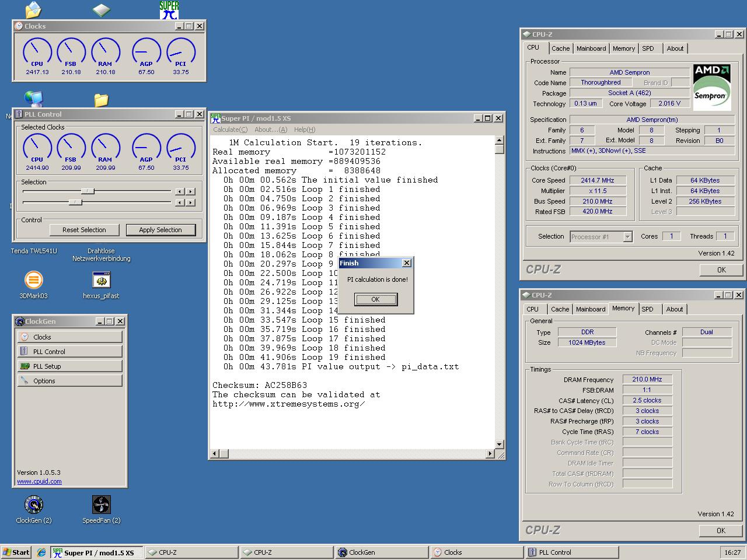Click the RAM gauge in PLL Control
The width and height of the screenshot is (747, 560).
(x=105, y=148)
